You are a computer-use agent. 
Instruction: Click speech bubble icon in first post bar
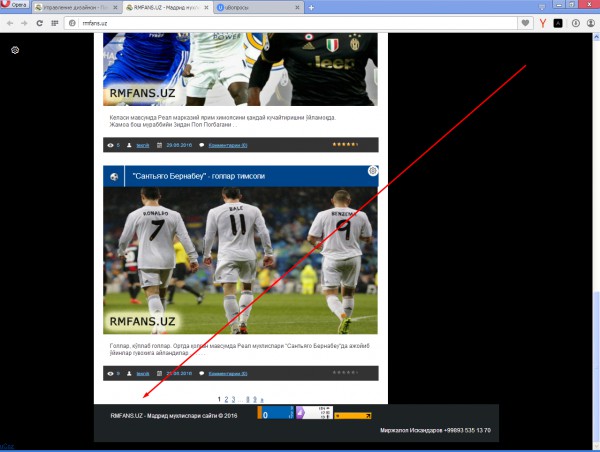click(202, 145)
